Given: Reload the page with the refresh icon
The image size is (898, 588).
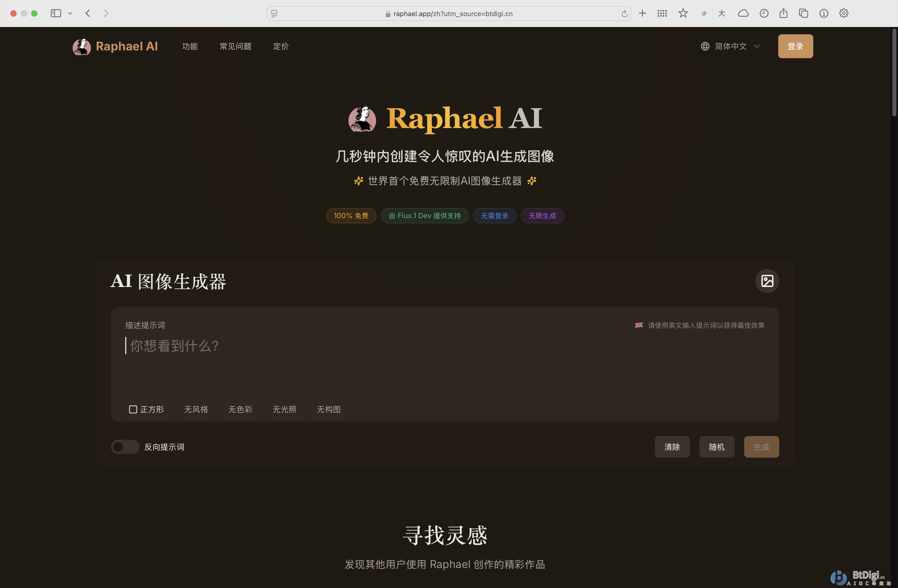Looking at the screenshot, I should tap(624, 13).
